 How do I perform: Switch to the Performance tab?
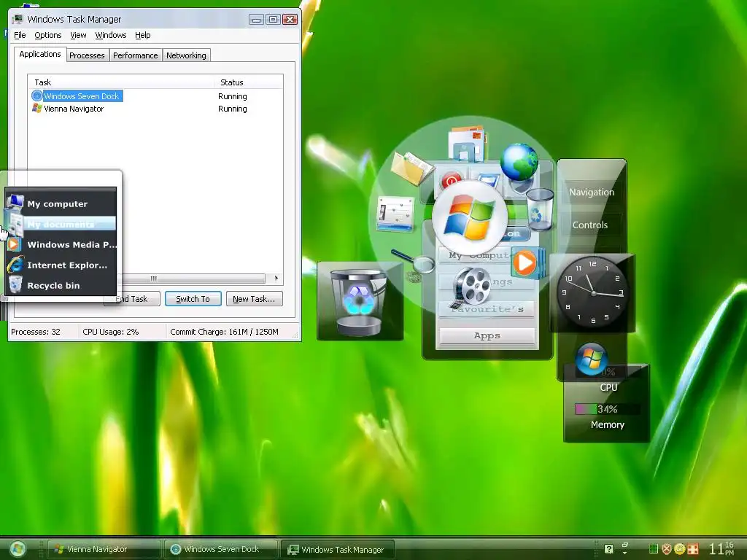135,55
